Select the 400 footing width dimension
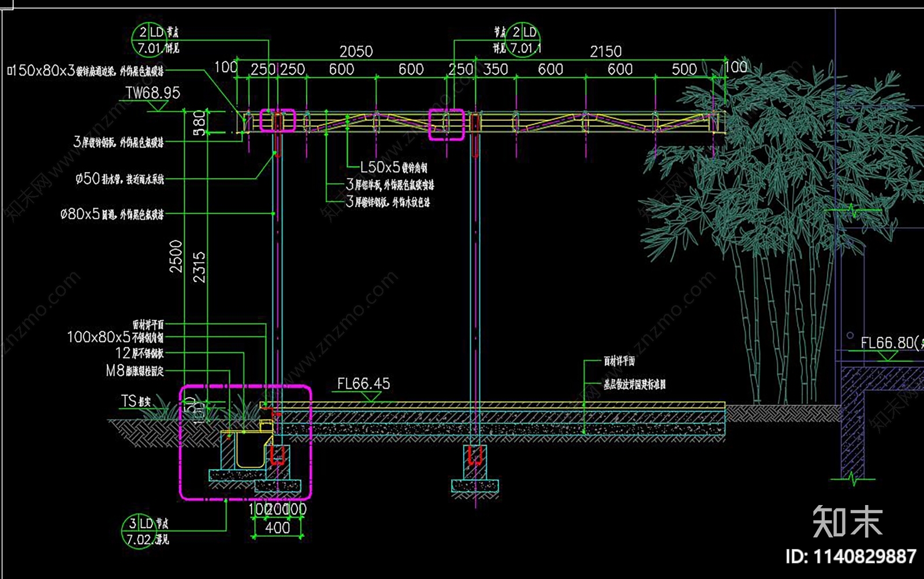The height and width of the screenshot is (579, 924). pyautogui.click(x=277, y=528)
